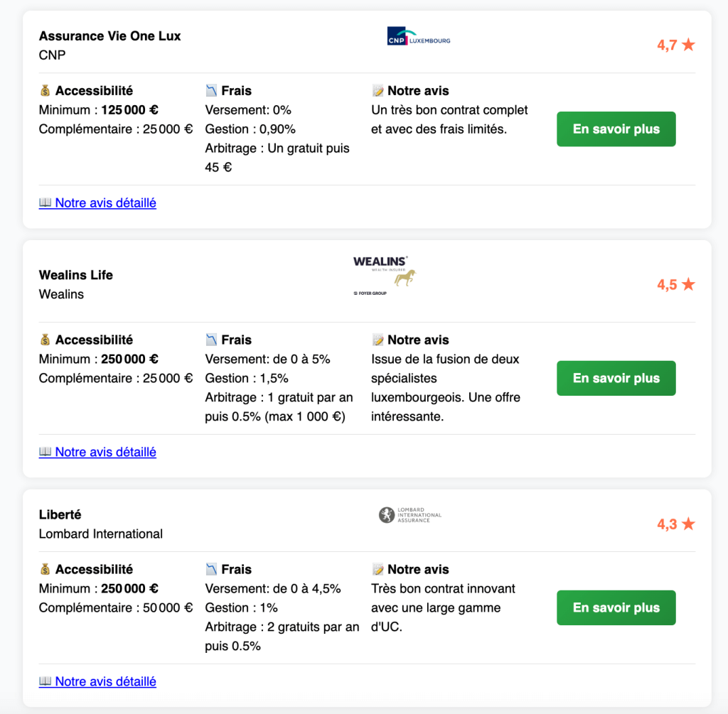Select the Liberté contract title
Image resolution: width=728 pixels, height=714 pixels.
(x=60, y=515)
